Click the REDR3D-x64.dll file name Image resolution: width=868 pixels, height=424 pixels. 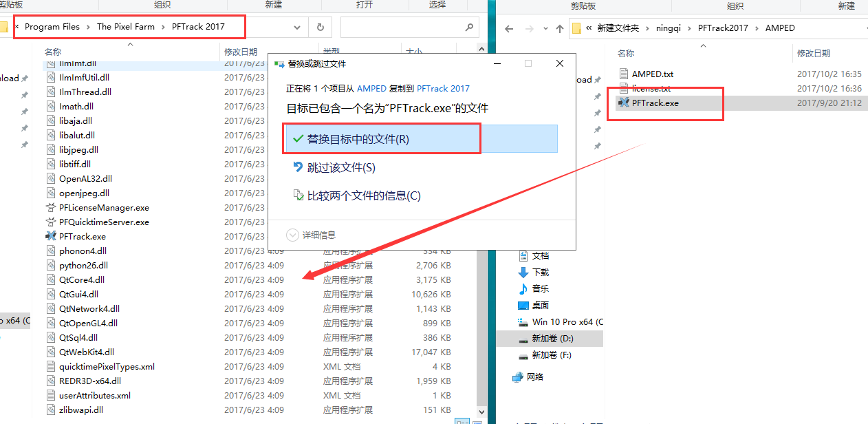[x=90, y=381]
